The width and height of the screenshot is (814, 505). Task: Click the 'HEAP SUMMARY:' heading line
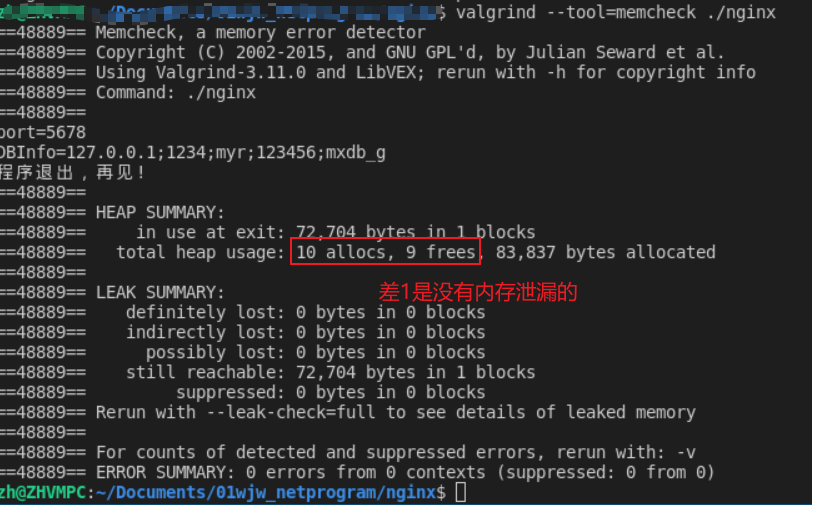[x=160, y=212]
